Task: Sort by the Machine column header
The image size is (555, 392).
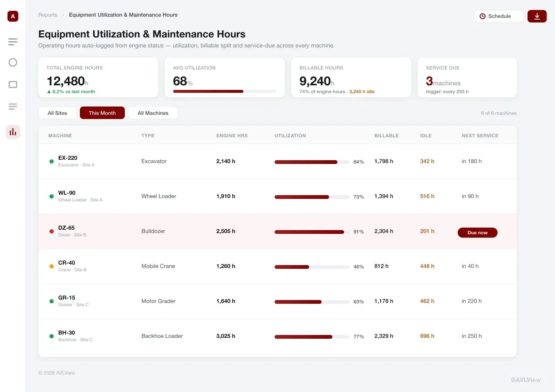Action: pyautogui.click(x=60, y=136)
